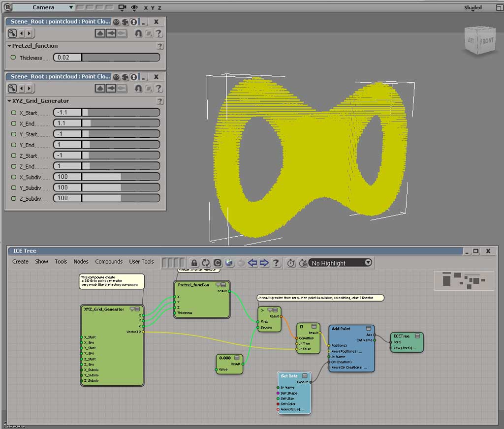Open the Nodes menu in ICE Tree
The image size is (504, 429).
[x=81, y=262]
